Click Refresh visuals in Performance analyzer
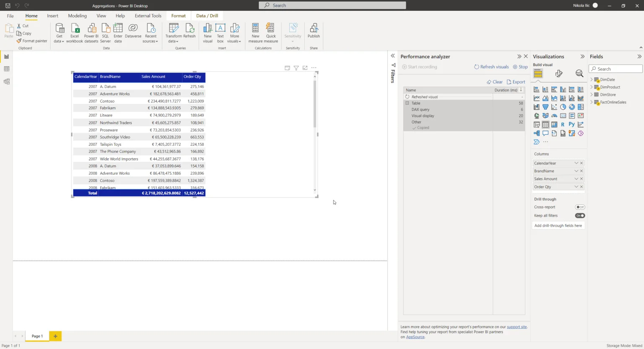 click(491, 67)
